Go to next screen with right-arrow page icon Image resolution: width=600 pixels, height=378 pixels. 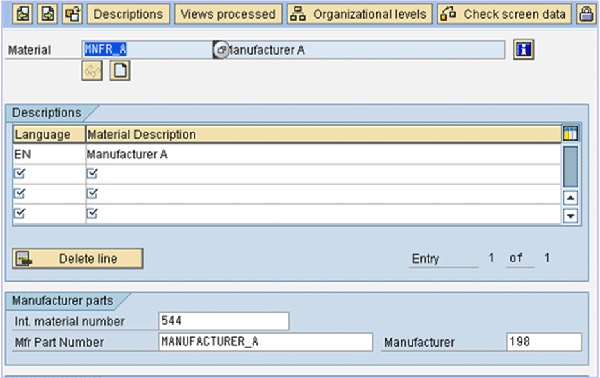(x=47, y=14)
